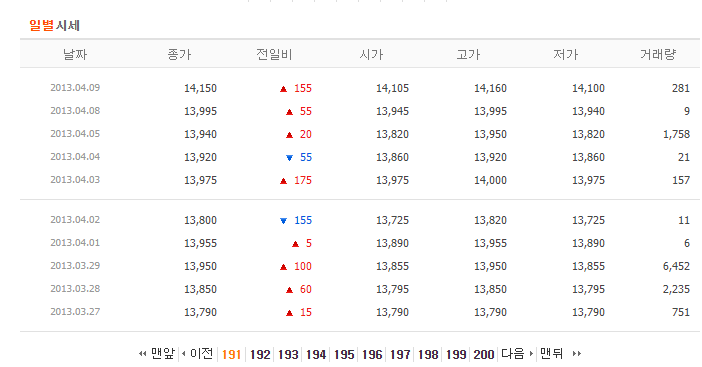Click volume value 157
The height and width of the screenshot is (367, 702).
click(x=681, y=180)
